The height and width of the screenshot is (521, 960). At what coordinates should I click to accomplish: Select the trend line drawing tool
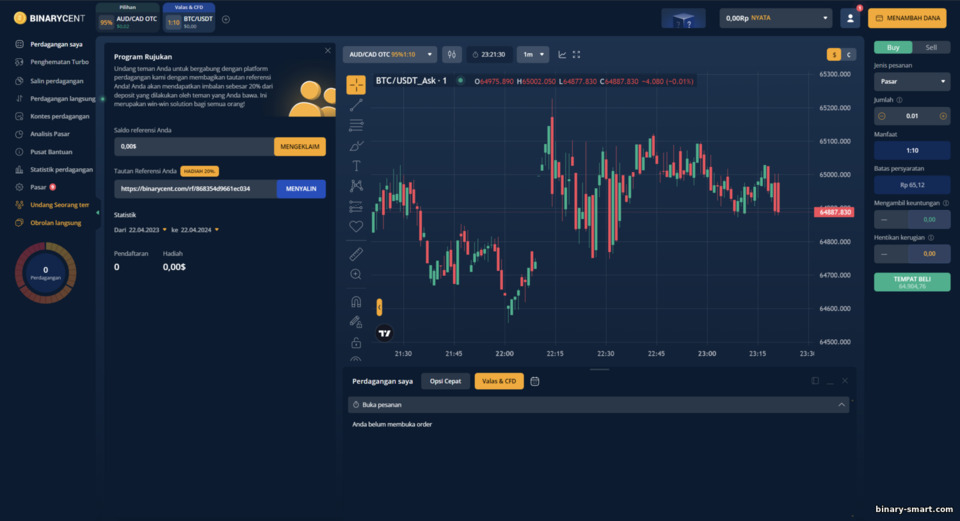click(356, 105)
